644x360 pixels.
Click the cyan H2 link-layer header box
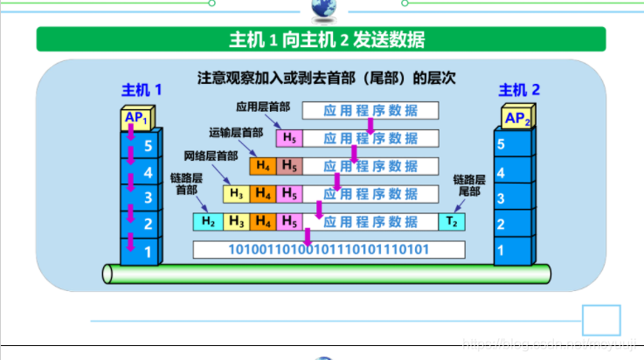coord(208,222)
